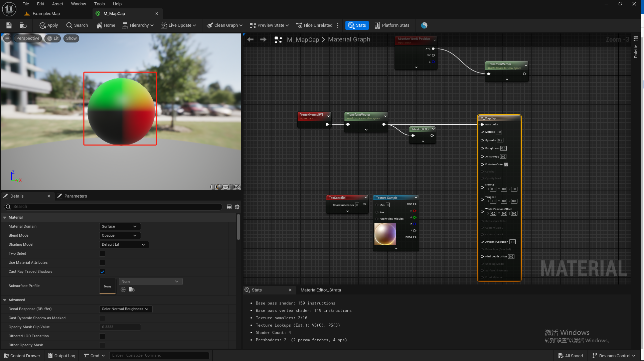
Task: Enable Dithered LOD Transition checkbox
Action: pyautogui.click(x=102, y=336)
